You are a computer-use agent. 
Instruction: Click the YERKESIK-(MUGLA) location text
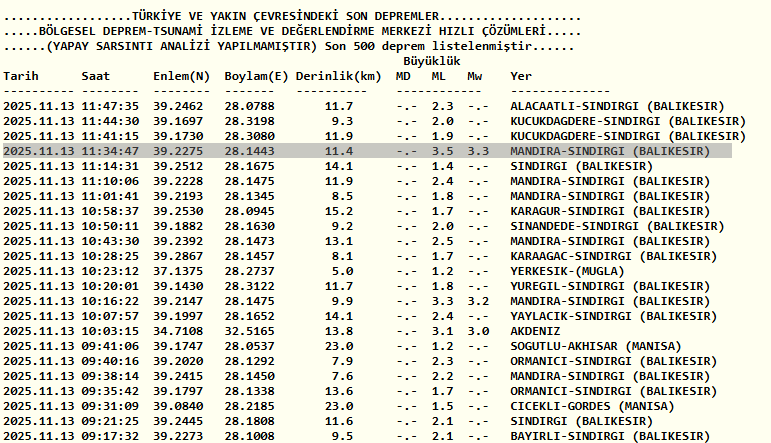[x=567, y=271]
